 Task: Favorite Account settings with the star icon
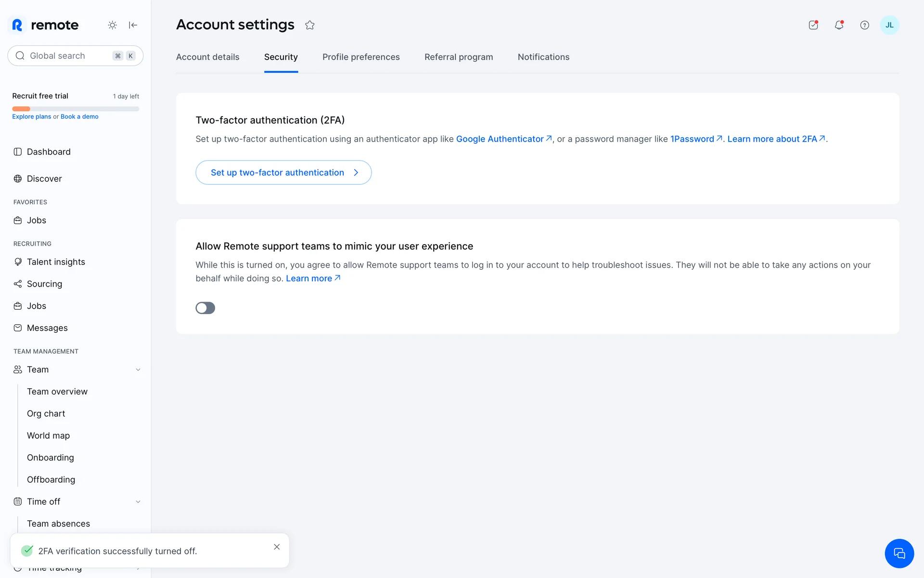309,25
